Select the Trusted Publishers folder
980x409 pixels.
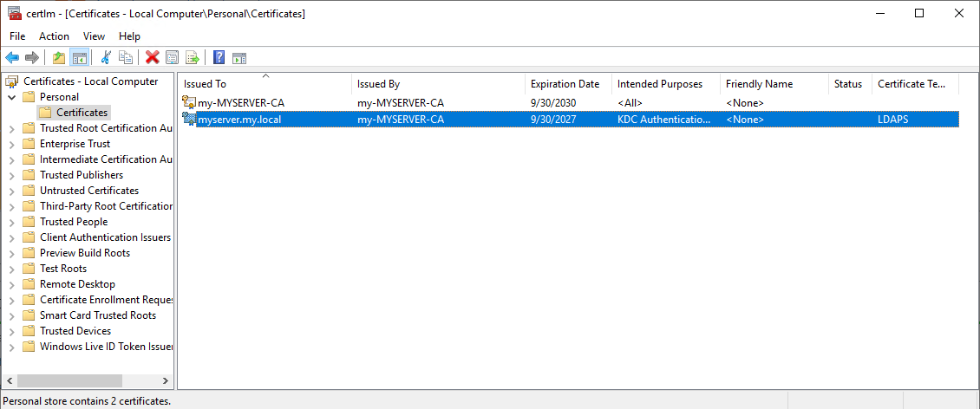[x=82, y=175]
